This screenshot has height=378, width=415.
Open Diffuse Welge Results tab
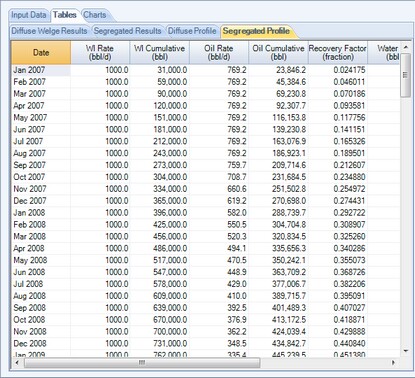[x=49, y=31]
